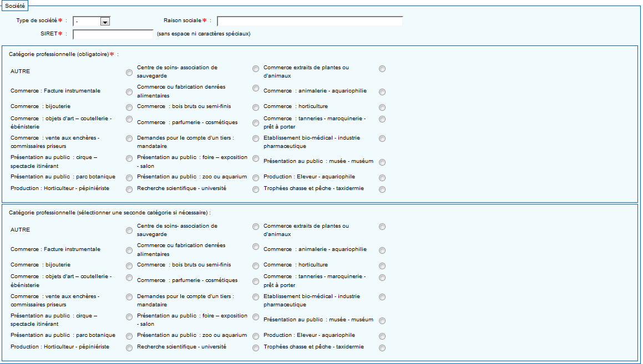Click the Raison sociale input field
This screenshot has width=643, height=364.
point(310,21)
